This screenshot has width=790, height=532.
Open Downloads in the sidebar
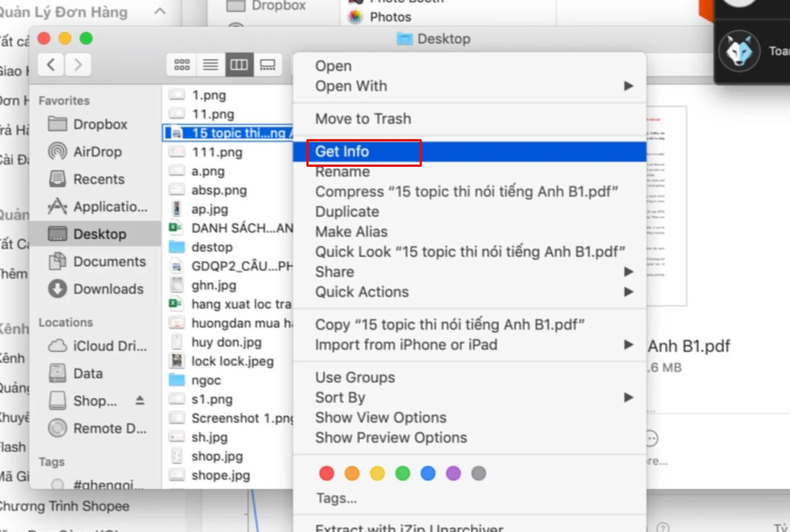(x=96, y=289)
